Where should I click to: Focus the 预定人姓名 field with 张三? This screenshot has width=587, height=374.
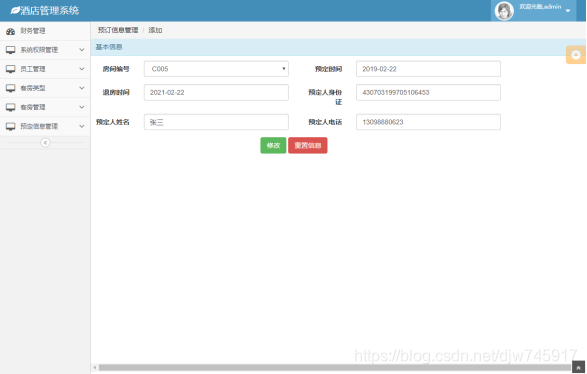pyautogui.click(x=216, y=122)
